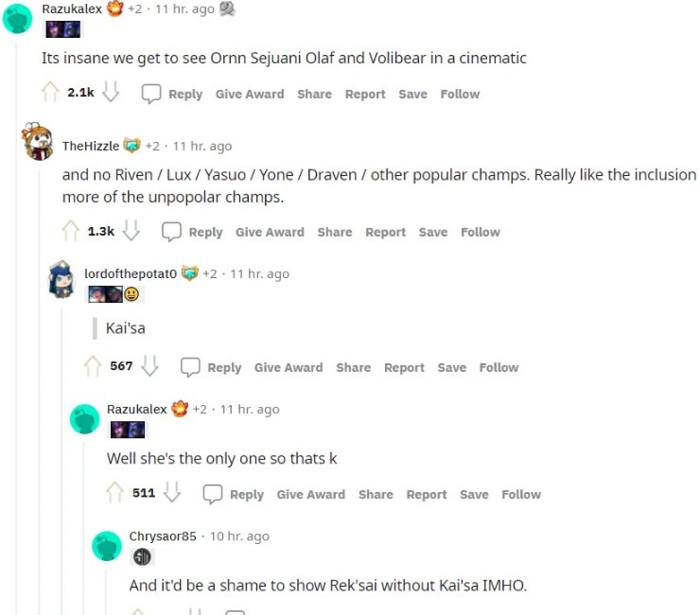Follow TheHizzle's comment
This screenshot has height=615, width=700.
pyautogui.click(x=481, y=232)
